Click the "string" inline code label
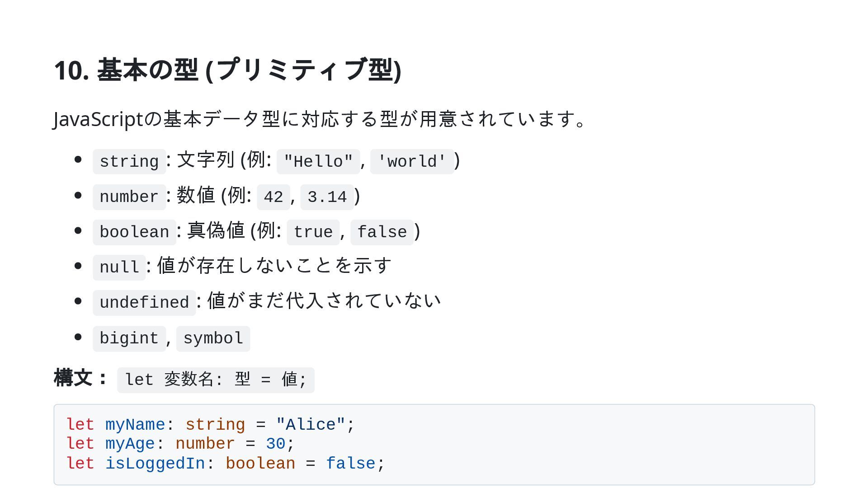The height and width of the screenshot is (488, 868). point(129,161)
